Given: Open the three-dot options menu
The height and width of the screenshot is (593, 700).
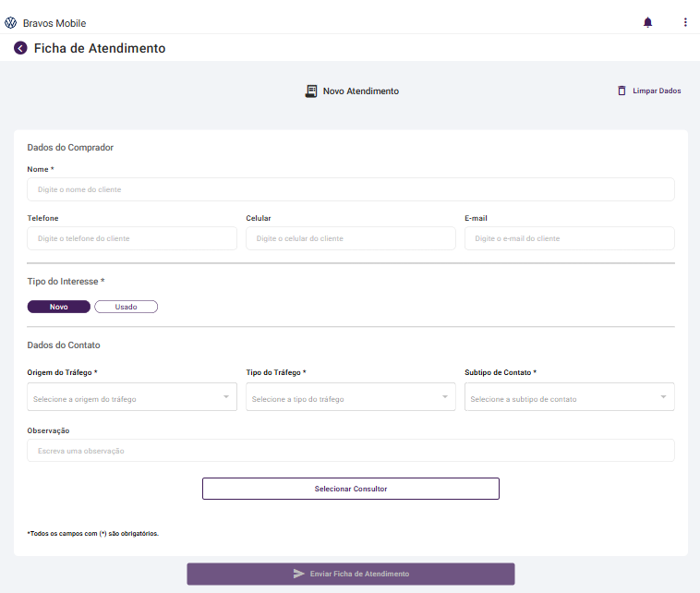Looking at the screenshot, I should [685, 22].
